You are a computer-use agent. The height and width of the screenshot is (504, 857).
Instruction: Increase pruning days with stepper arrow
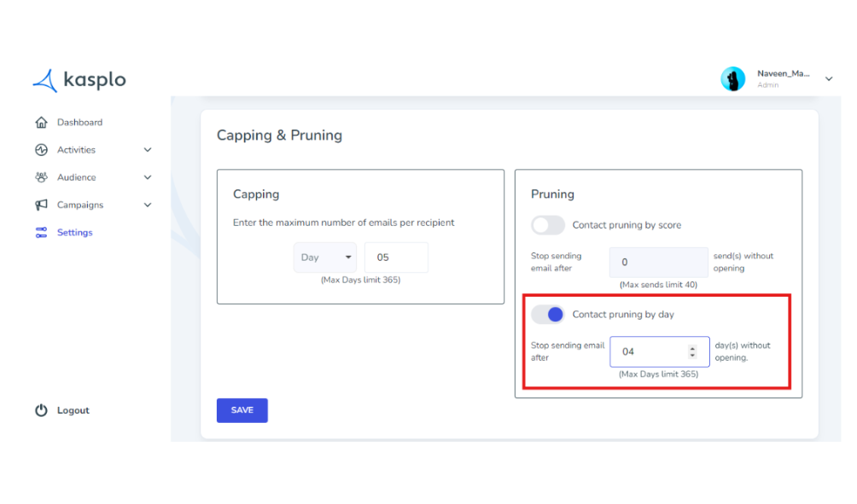coord(692,349)
